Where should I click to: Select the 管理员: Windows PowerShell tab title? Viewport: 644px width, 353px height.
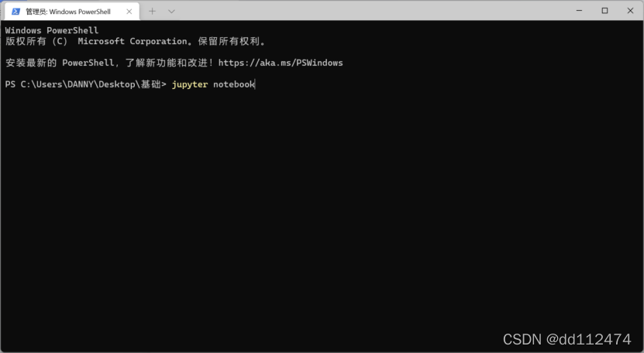click(68, 12)
